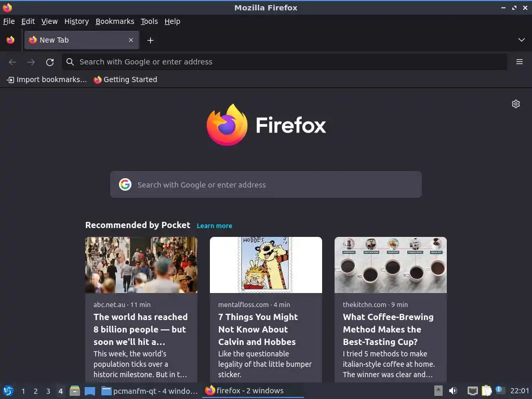Open pcmanfm-qt taskbar window group
Screen dimensions: 532x399
pos(150,391)
